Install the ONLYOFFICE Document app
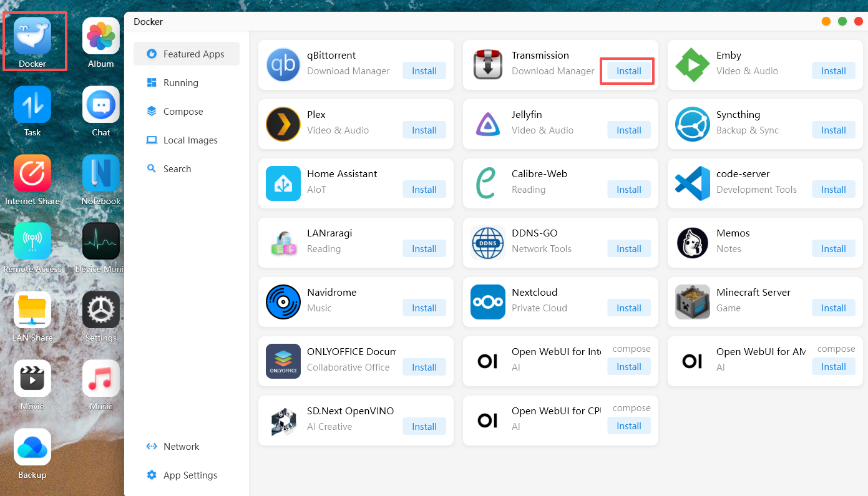Viewport: 868px width, 496px height. [424, 367]
